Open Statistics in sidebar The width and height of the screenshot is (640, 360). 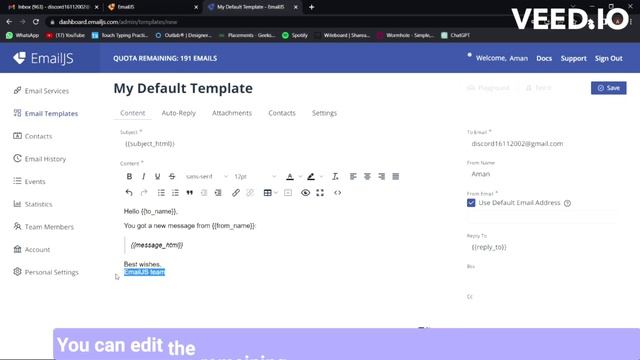click(x=33, y=204)
